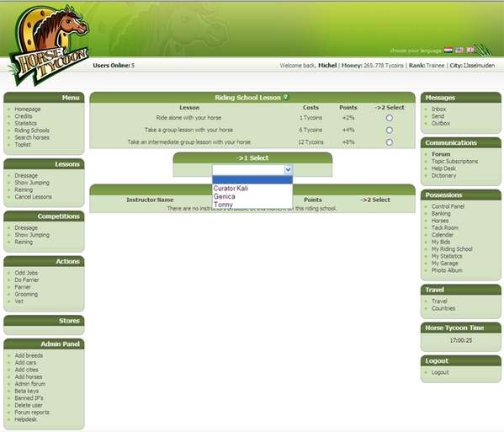The height and width of the screenshot is (432, 504).
Task: Open Forum reports link
Action: (32, 412)
